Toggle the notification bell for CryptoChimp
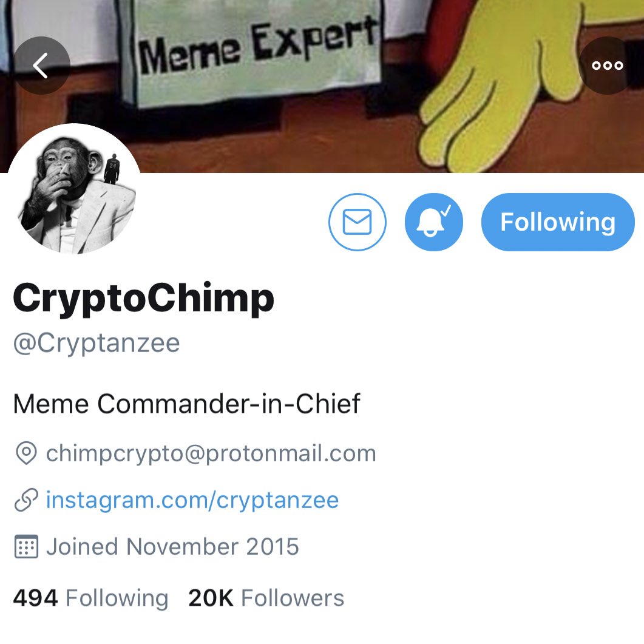The width and height of the screenshot is (644, 644). pyautogui.click(x=434, y=222)
